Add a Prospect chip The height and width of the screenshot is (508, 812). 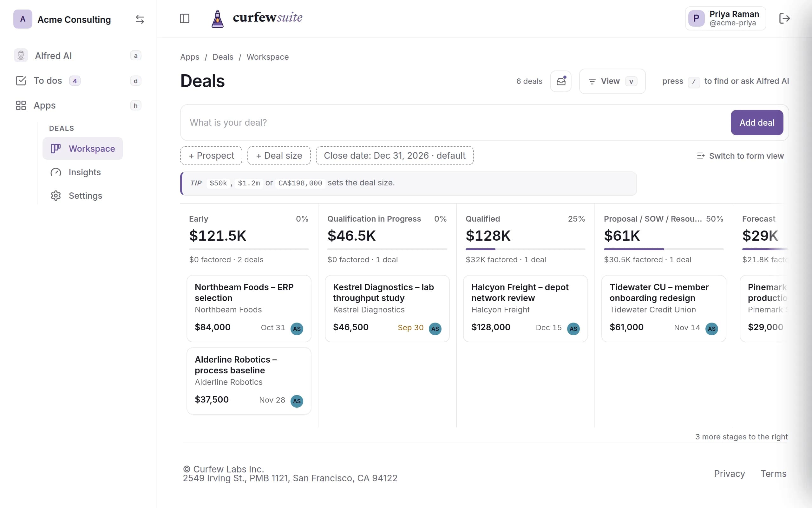tap(211, 156)
